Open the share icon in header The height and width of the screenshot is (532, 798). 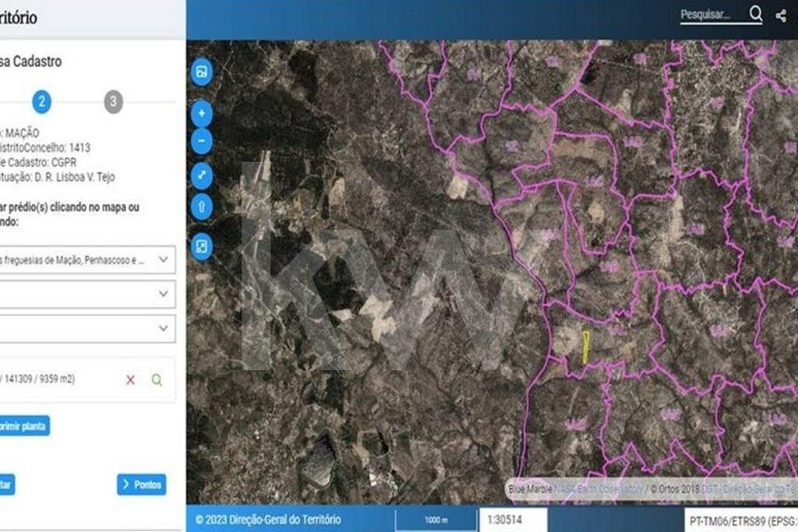(x=781, y=16)
